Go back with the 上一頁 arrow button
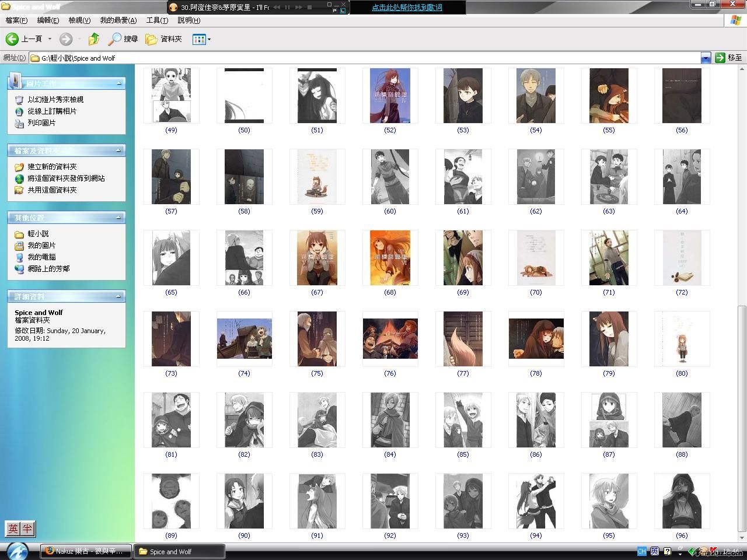This screenshot has width=747, height=560. click(24, 39)
